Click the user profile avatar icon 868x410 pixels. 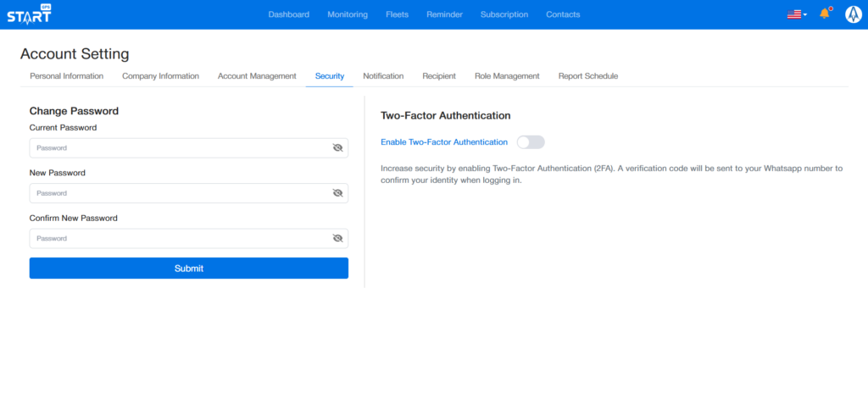[x=853, y=14]
